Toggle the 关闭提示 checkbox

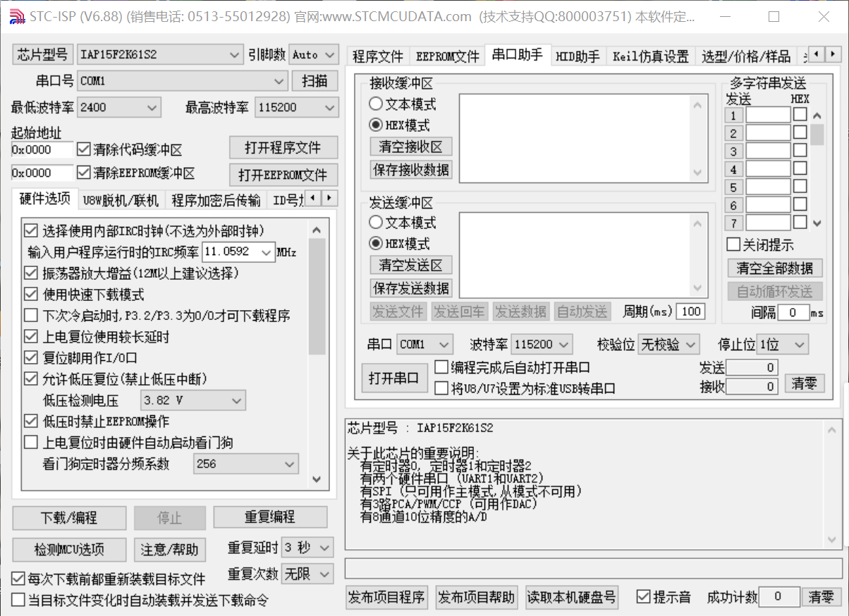[x=735, y=245]
